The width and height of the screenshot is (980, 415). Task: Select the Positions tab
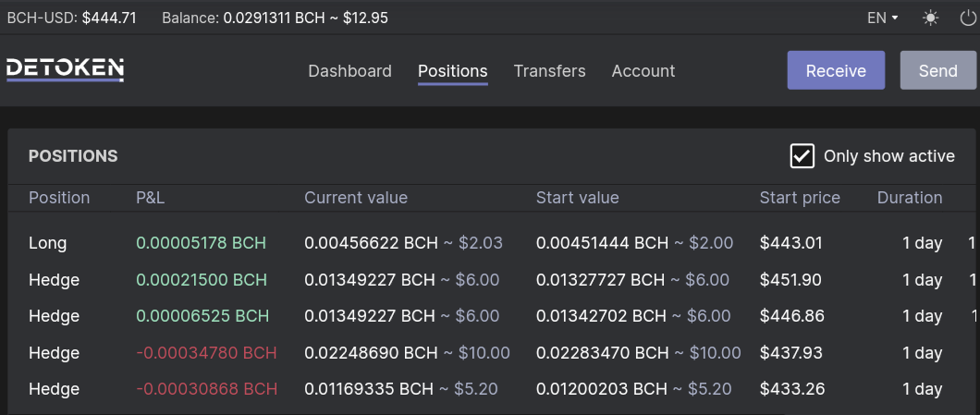[452, 72]
